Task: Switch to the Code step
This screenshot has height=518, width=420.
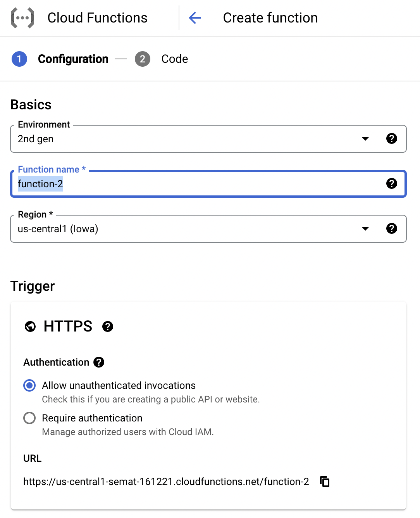Action: click(x=174, y=59)
